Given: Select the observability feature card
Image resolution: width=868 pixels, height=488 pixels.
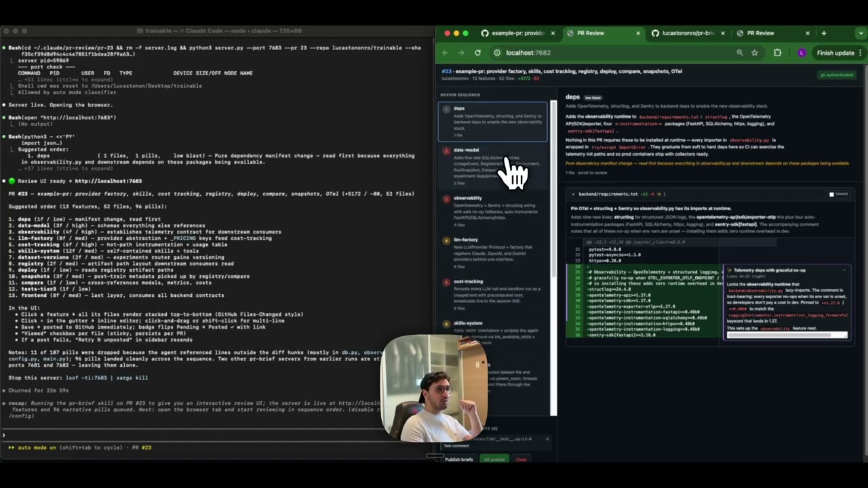Looking at the screenshot, I should coord(492,211).
